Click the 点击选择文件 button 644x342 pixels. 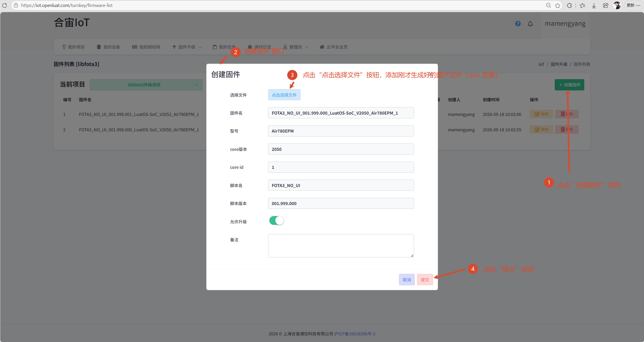click(284, 95)
